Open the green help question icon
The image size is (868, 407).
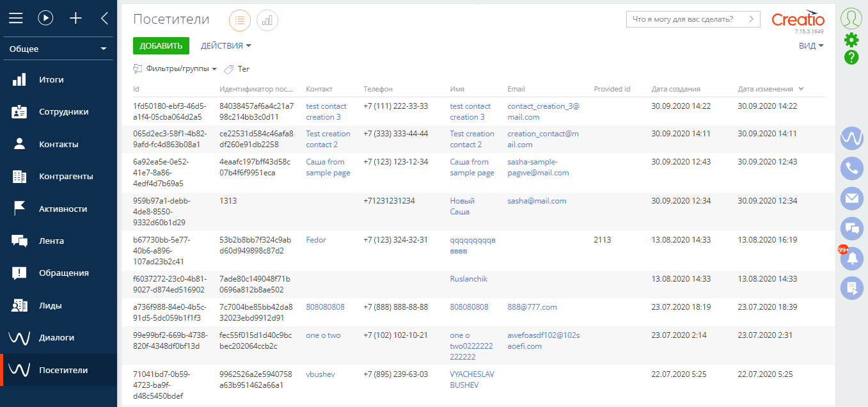(851, 58)
